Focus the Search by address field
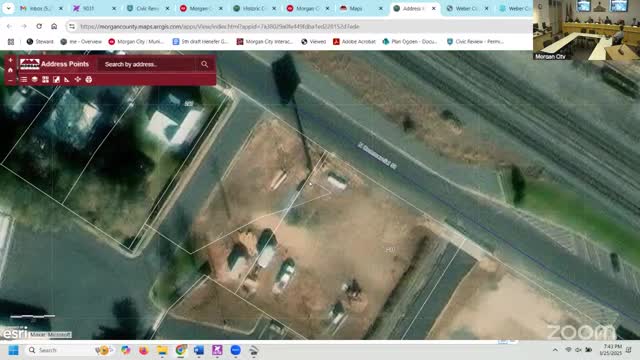640x360 pixels. 148,64
